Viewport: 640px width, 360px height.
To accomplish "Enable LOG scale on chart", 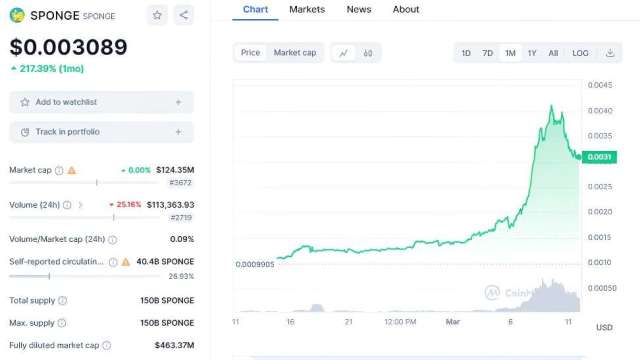I will click(580, 53).
